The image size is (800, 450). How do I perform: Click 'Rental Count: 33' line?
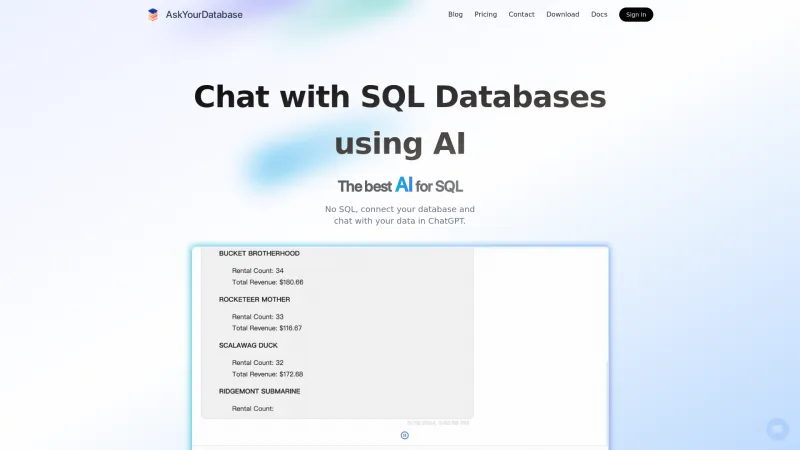tap(258, 317)
